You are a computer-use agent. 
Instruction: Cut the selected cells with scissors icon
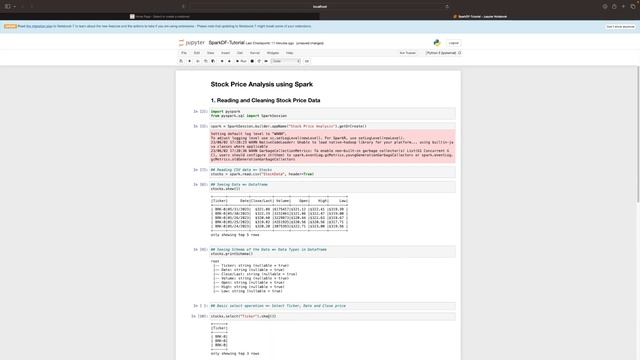click(198, 61)
